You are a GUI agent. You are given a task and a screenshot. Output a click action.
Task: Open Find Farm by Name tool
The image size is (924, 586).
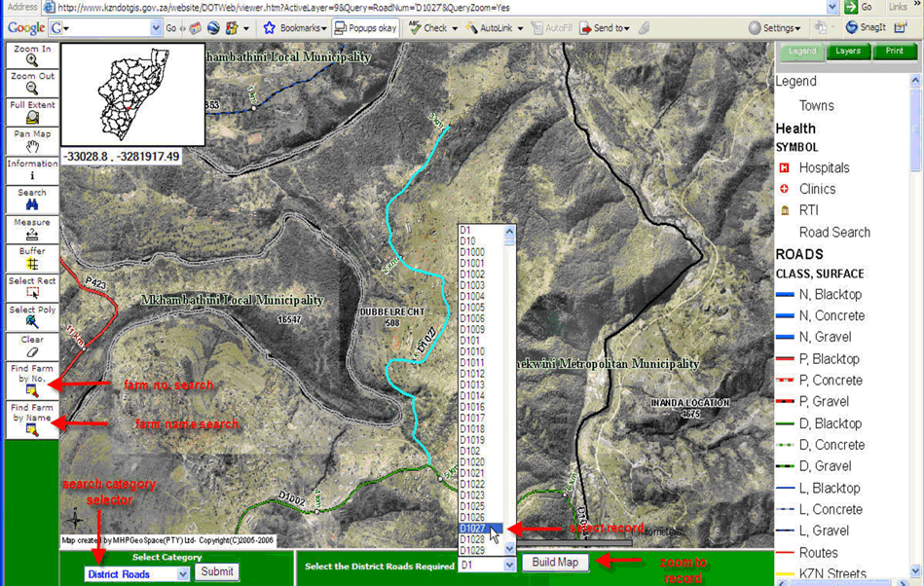click(32, 420)
